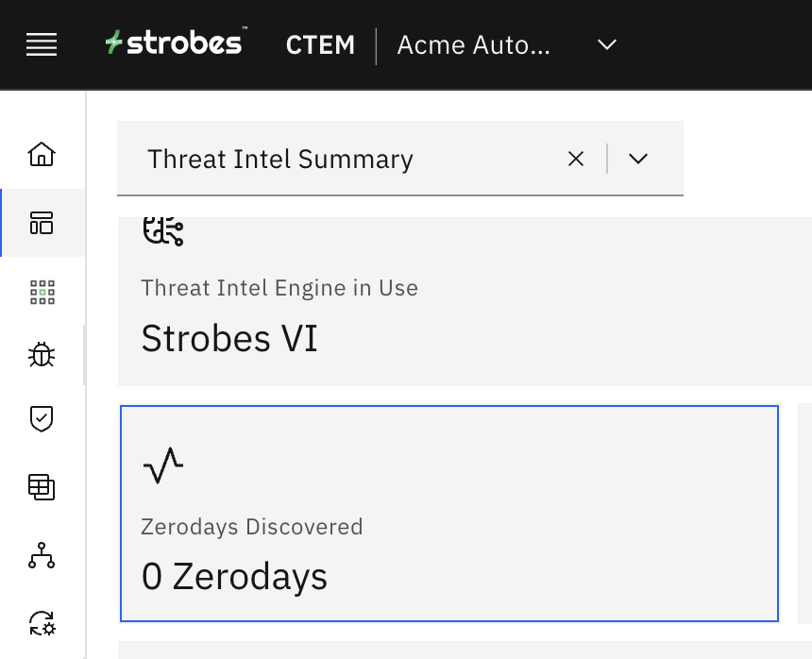Click the Acme Auto organization name
The height and width of the screenshot is (659, 812).
pyautogui.click(x=473, y=44)
